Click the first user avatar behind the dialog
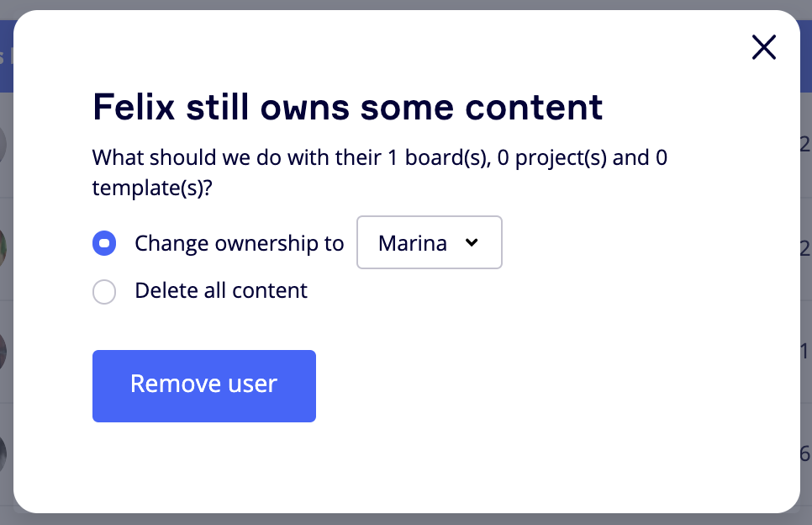This screenshot has height=525, width=812. [4, 145]
